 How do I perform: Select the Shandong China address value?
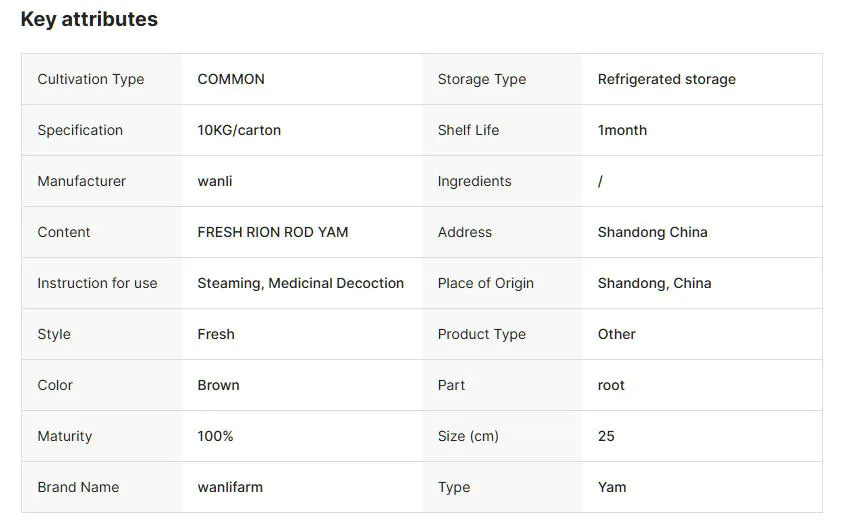click(652, 232)
